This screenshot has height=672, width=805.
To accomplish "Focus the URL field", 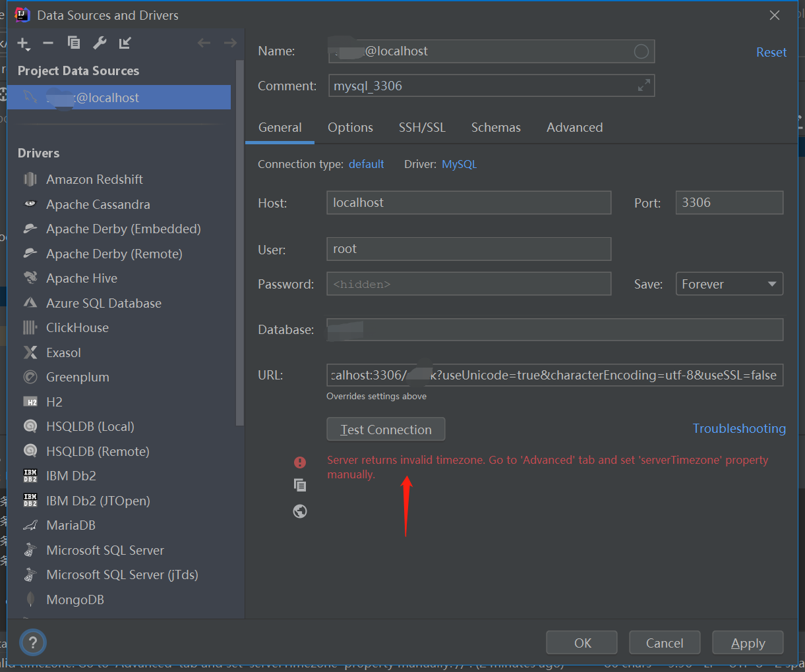I will click(555, 375).
